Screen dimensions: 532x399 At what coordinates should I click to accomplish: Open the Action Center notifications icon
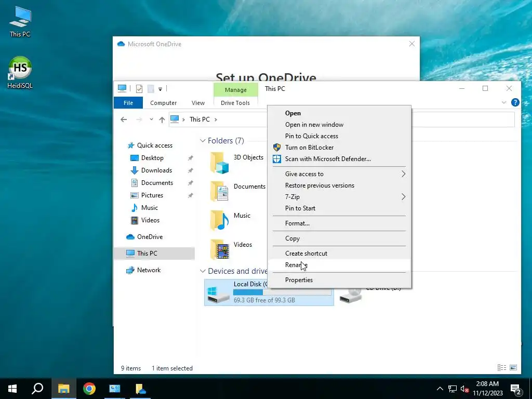[516, 389]
